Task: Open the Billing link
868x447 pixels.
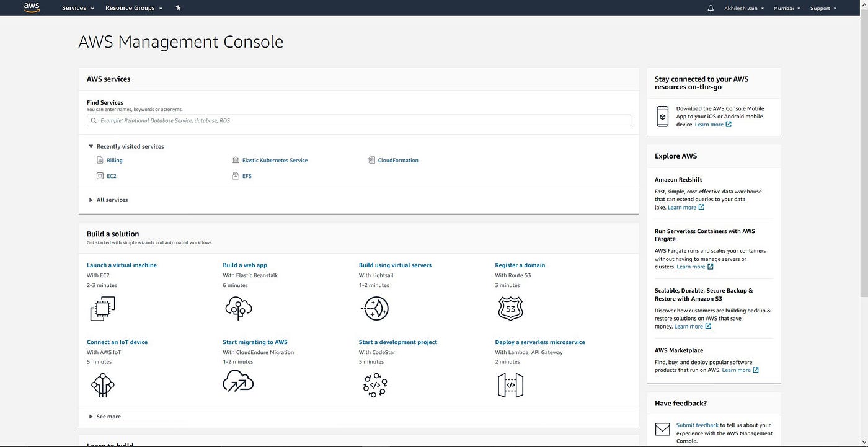Action: click(x=115, y=160)
